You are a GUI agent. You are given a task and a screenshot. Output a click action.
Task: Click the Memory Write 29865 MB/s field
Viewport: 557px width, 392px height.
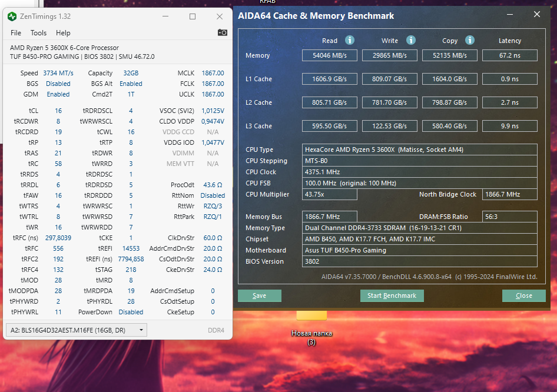(390, 55)
